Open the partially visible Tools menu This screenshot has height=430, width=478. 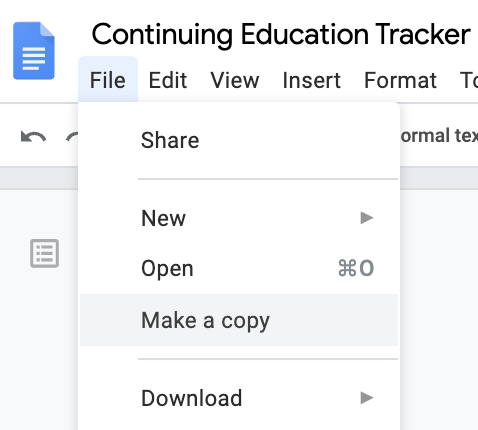(469, 80)
